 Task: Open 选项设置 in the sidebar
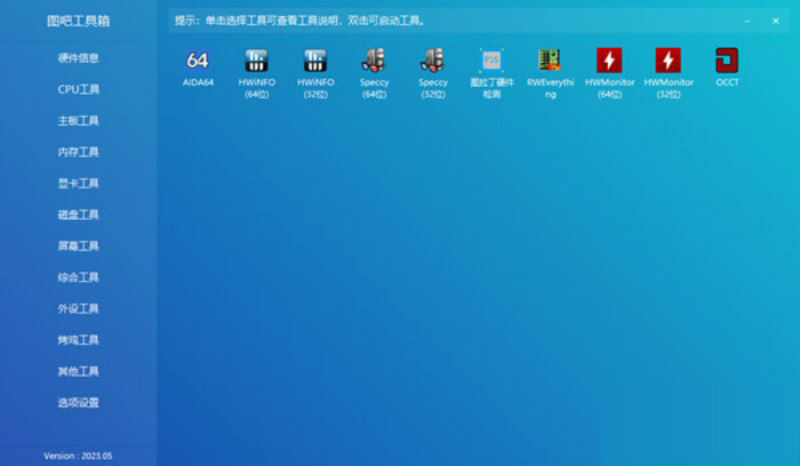(78, 403)
